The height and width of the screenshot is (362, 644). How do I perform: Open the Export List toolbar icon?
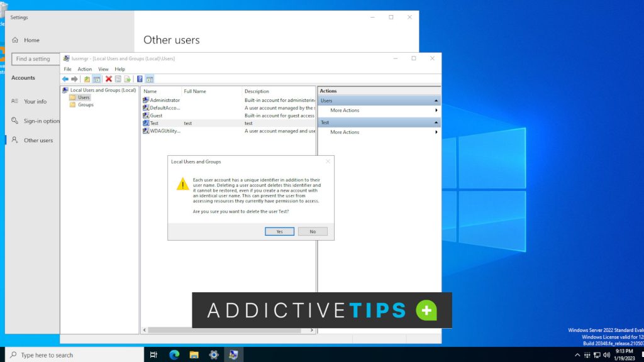tap(128, 79)
